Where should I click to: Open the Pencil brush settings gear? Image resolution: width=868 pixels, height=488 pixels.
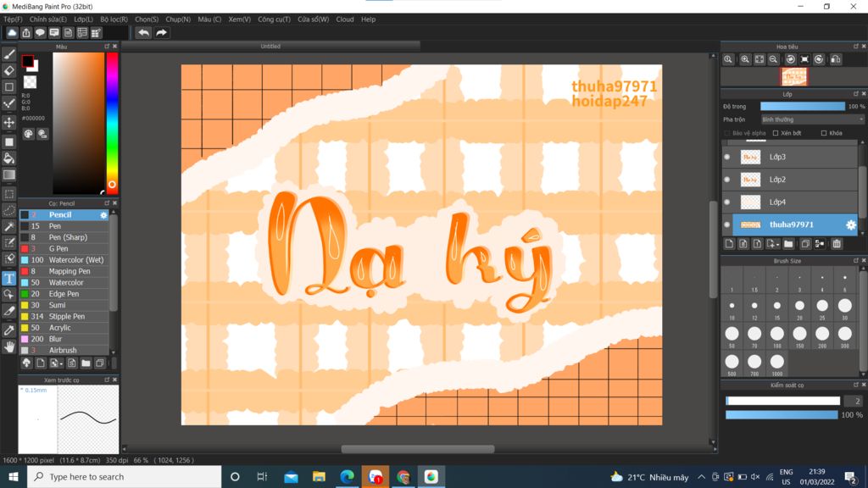pyautogui.click(x=103, y=214)
